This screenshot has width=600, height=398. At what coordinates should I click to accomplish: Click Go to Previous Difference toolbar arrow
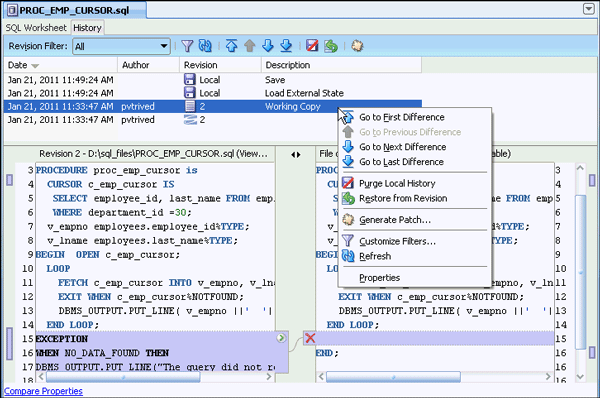(249, 46)
